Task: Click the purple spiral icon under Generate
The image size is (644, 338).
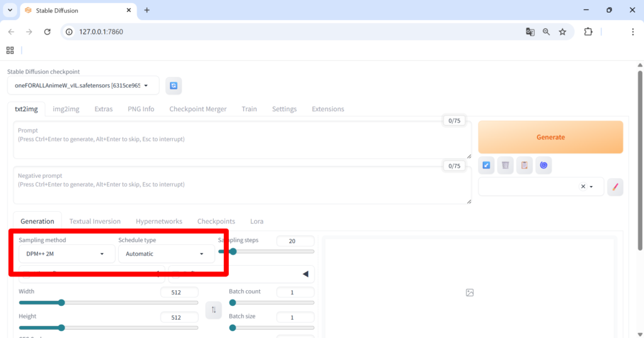Action: point(543,165)
